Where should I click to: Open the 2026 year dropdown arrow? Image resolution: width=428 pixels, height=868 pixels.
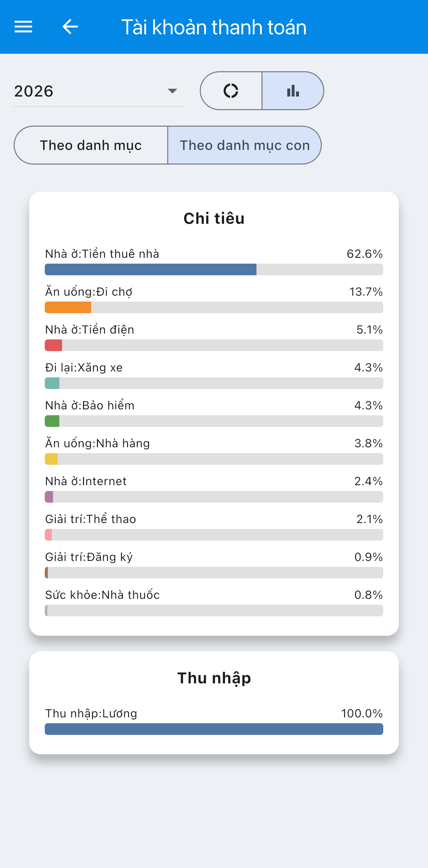(x=172, y=91)
